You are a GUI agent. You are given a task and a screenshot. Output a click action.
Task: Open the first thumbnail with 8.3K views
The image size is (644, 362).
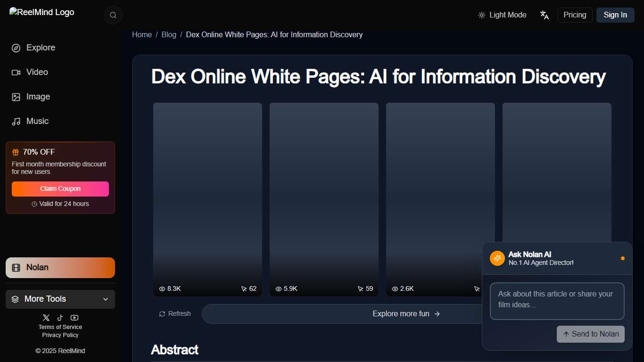207,198
